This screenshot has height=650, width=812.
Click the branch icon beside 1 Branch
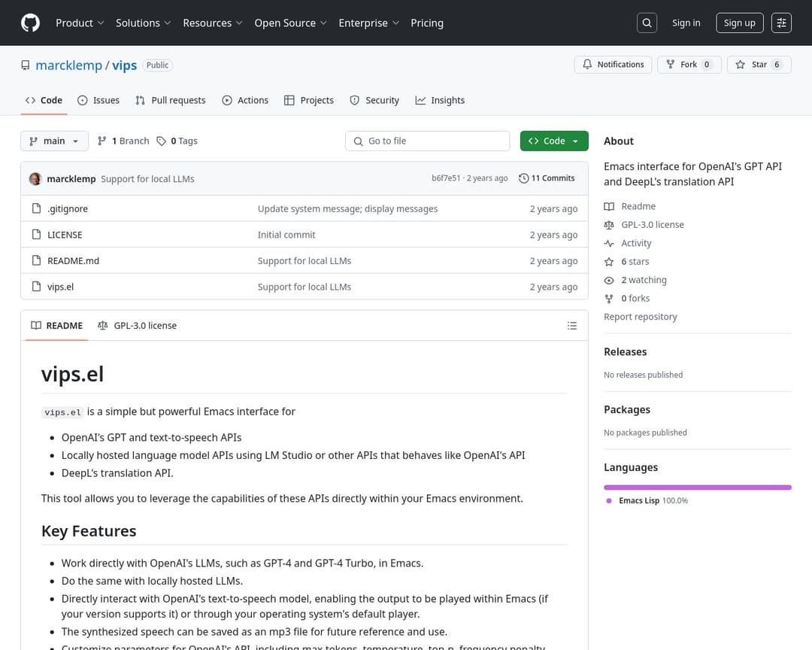[102, 141]
